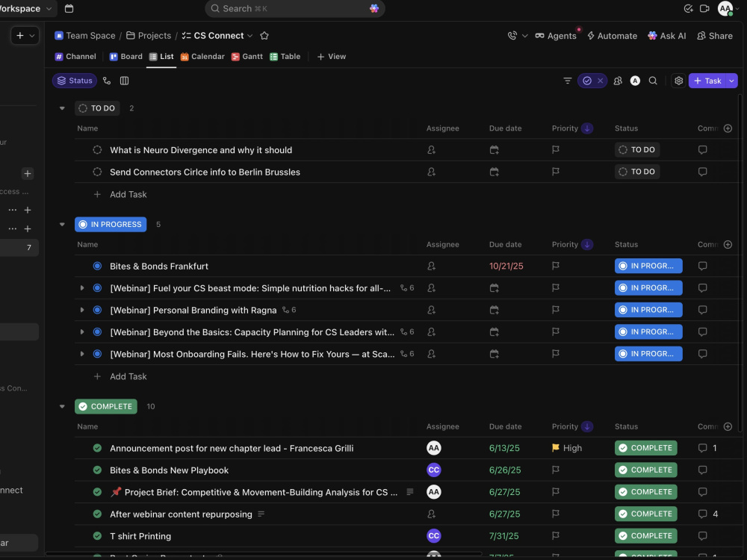Expand subtasks of Personal Branding with Ragna
The width and height of the screenshot is (747, 560).
coord(82,310)
